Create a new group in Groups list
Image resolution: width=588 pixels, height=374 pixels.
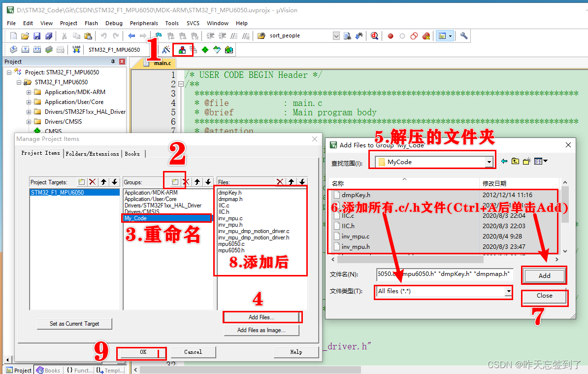(x=175, y=182)
